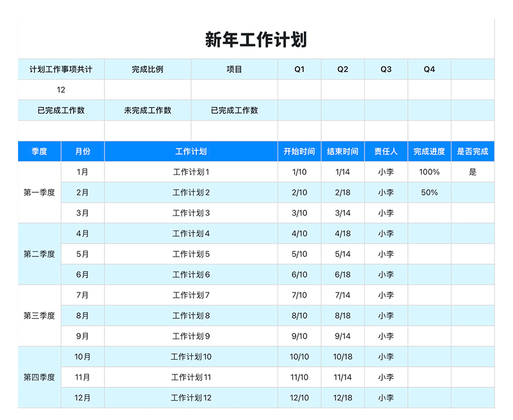Select 小李 in the 12月 row

click(386, 398)
